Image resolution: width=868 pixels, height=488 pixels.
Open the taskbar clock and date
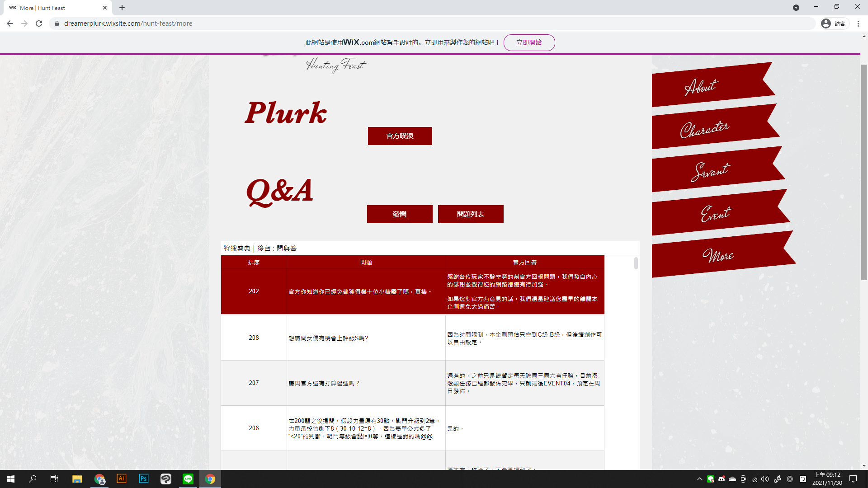827,479
